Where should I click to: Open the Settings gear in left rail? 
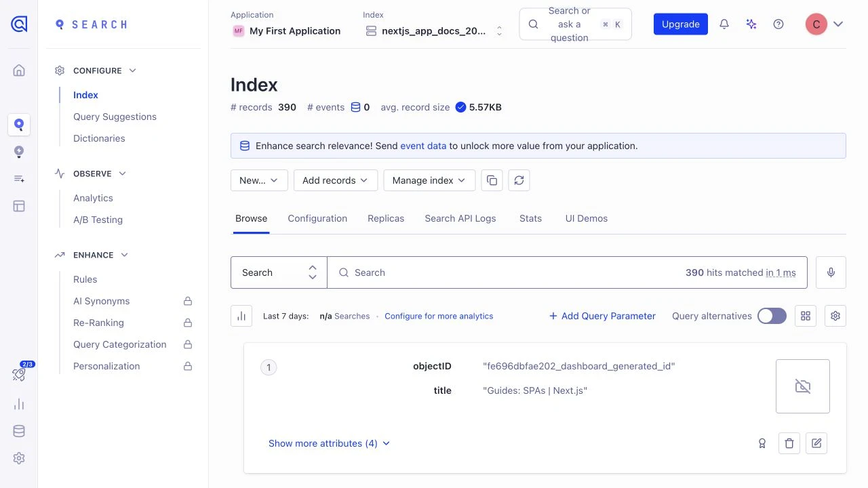click(x=19, y=459)
